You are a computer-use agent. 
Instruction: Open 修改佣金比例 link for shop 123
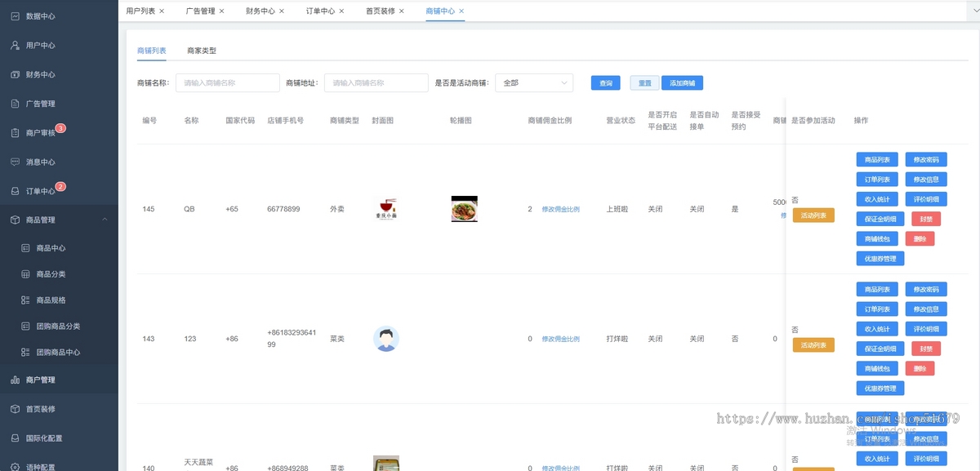[560, 339]
